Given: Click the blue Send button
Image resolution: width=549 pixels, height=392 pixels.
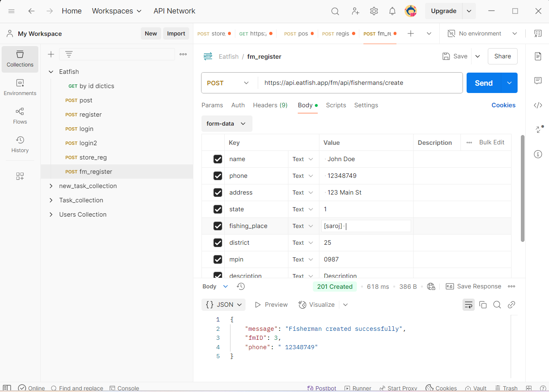Looking at the screenshot, I should coord(483,83).
